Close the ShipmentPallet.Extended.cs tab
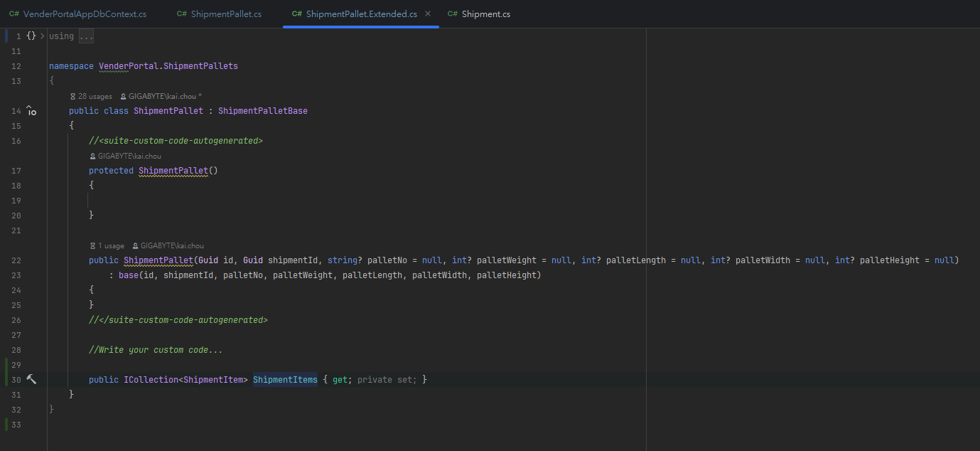Image resolution: width=980 pixels, height=451 pixels. (427, 14)
